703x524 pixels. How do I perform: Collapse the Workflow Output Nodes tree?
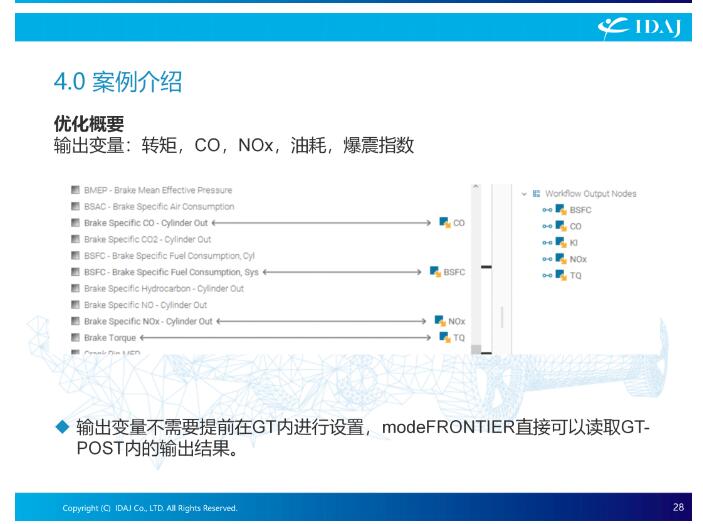coord(524,194)
